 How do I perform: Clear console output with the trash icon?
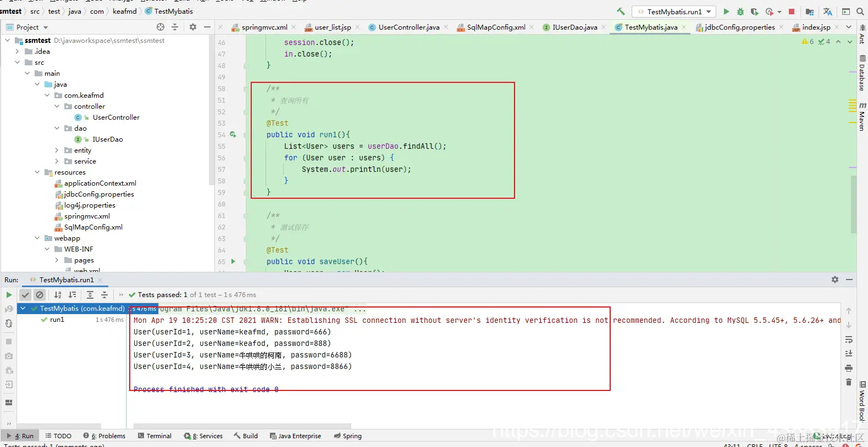849,382
